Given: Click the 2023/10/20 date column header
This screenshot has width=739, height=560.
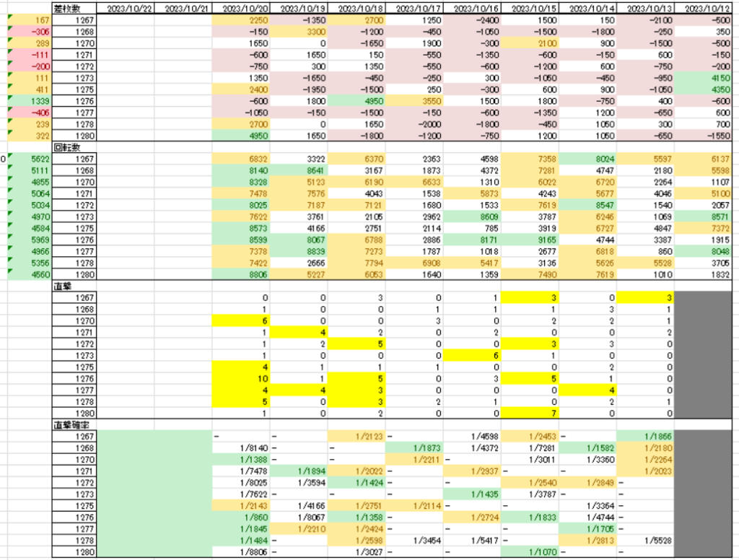Looking at the screenshot, I should pos(240,9).
